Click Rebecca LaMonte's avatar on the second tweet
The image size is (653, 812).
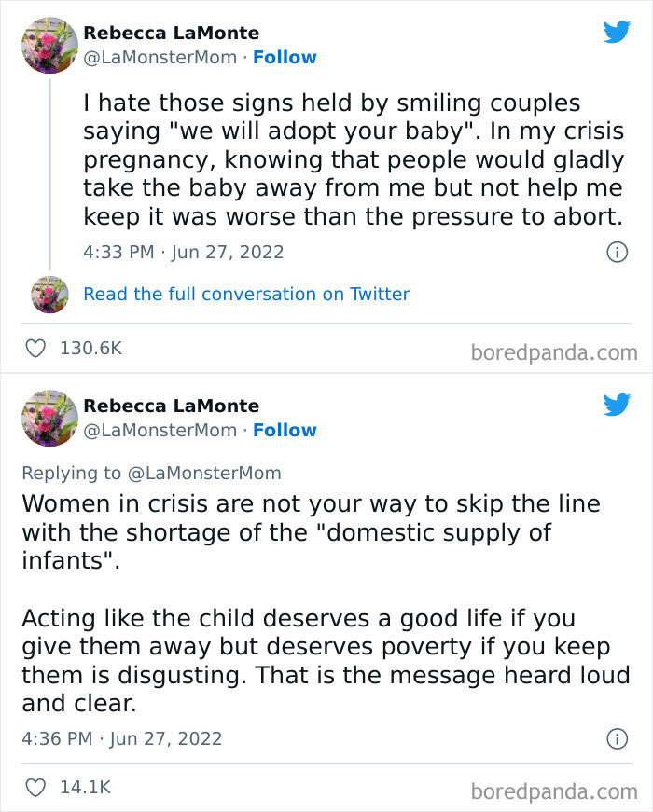coord(49,418)
